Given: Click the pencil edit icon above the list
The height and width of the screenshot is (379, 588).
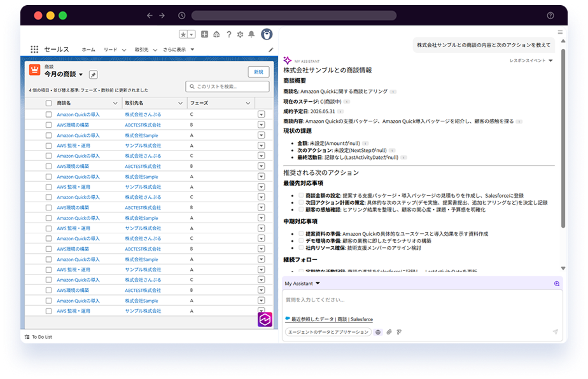Looking at the screenshot, I should 271,48.
